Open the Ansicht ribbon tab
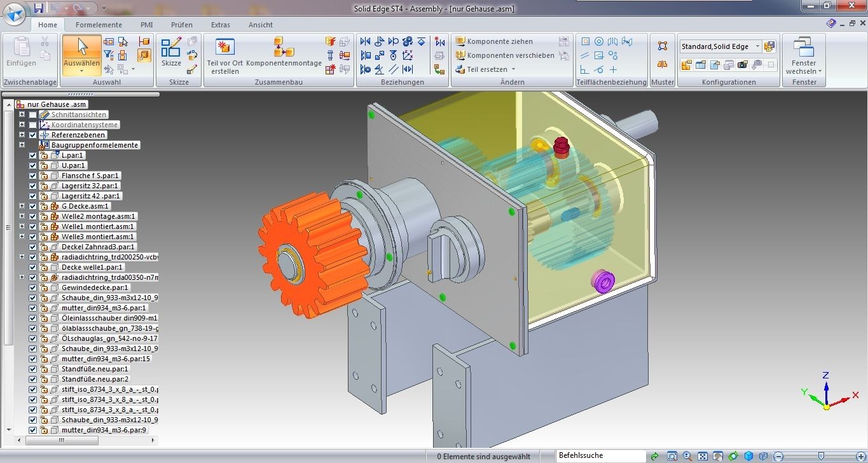 261,25
